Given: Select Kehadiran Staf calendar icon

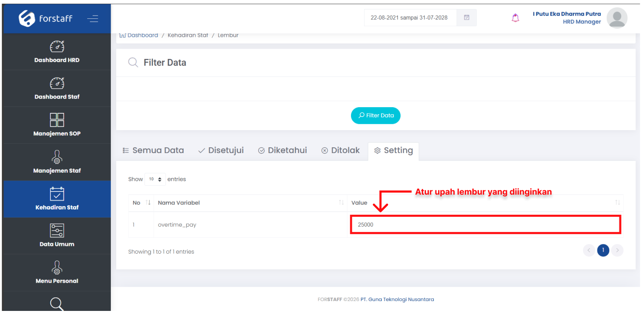Looking at the screenshot, I should click(57, 193).
